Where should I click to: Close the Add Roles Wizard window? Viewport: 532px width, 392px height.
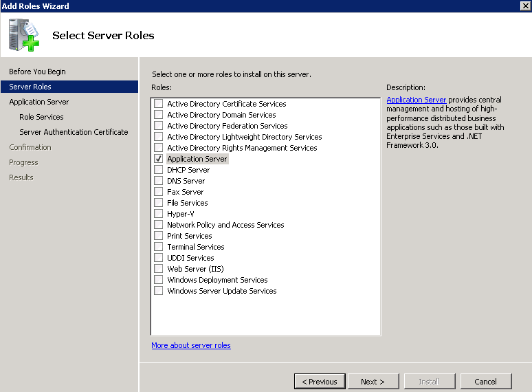(525, 6)
